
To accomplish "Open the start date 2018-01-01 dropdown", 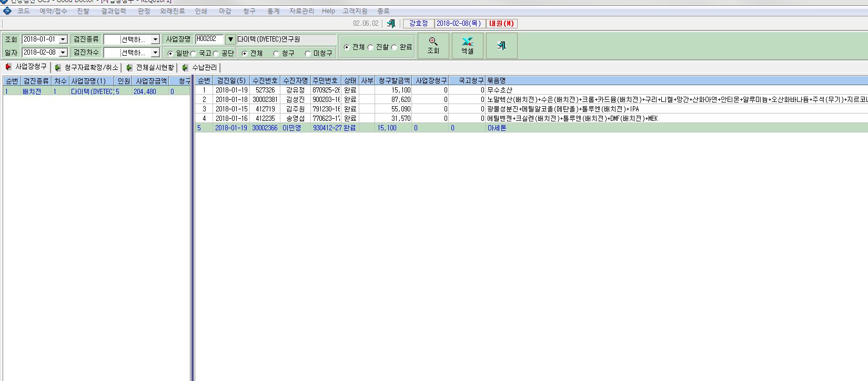I will click(63, 39).
